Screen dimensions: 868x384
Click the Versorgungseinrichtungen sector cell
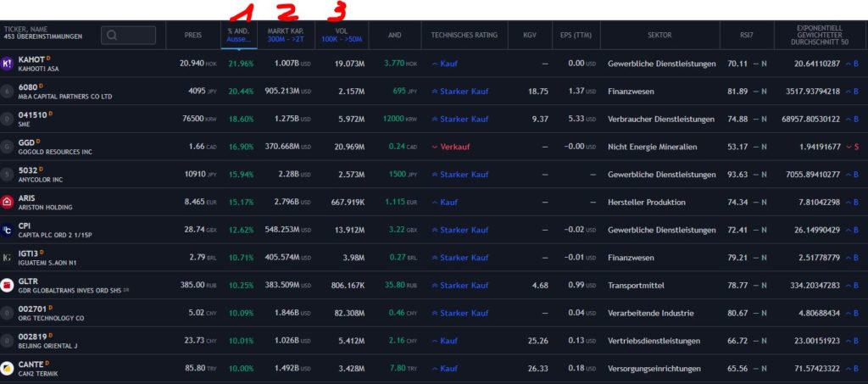click(x=654, y=369)
